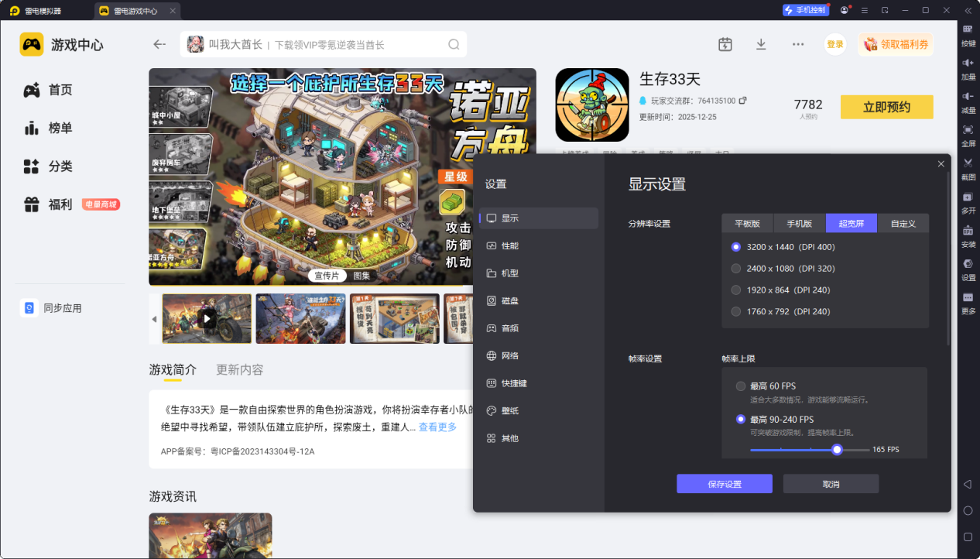Open the 其他 settings category

539,438
